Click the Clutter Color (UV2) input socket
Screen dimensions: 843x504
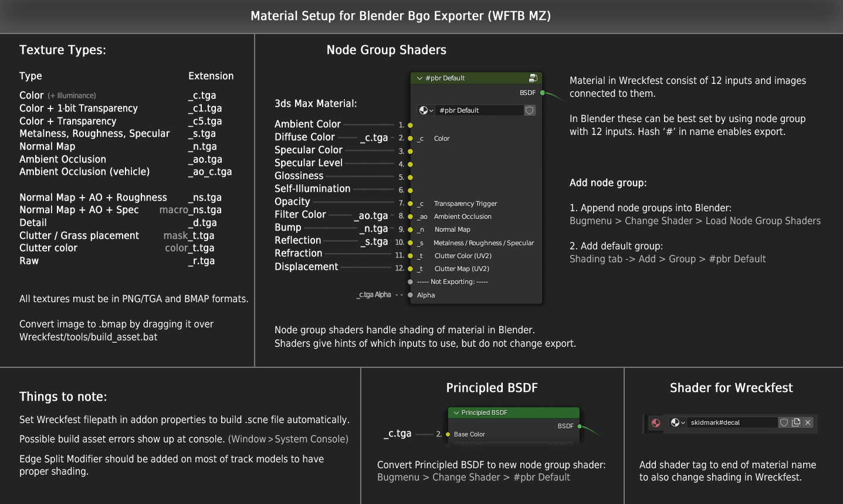pyautogui.click(x=411, y=256)
